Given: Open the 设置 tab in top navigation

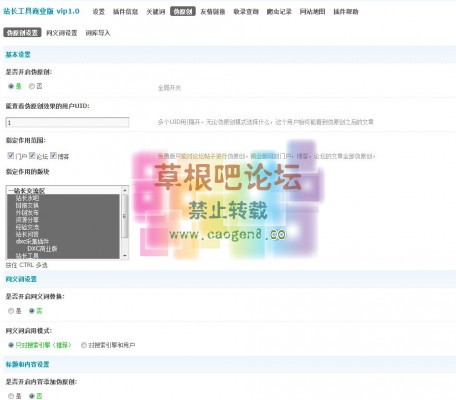Looking at the screenshot, I should (98, 12).
